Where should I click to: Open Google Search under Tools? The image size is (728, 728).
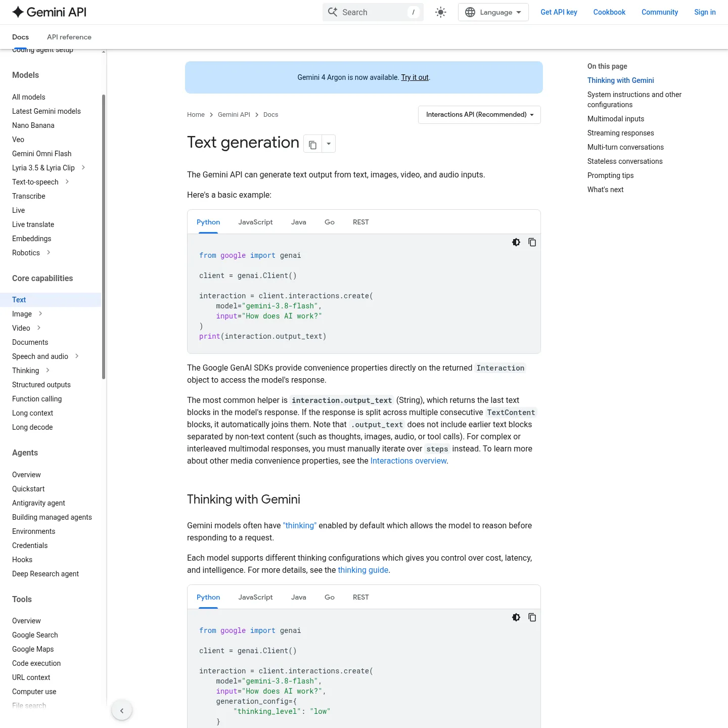click(x=35, y=635)
